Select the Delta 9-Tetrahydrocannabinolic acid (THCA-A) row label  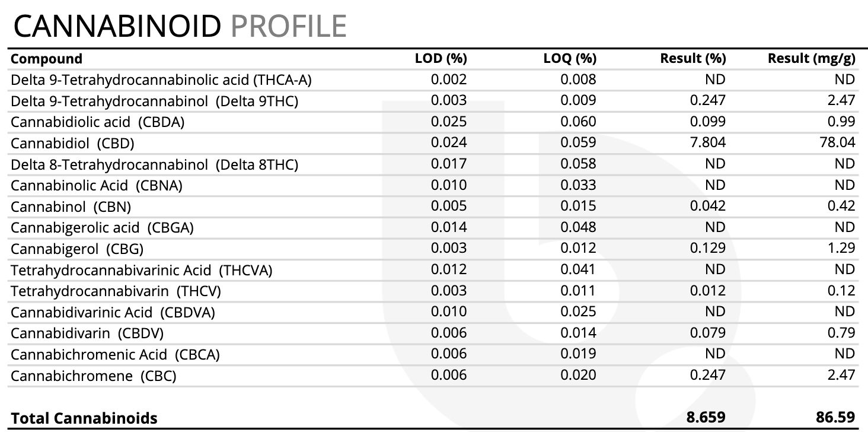(x=161, y=80)
